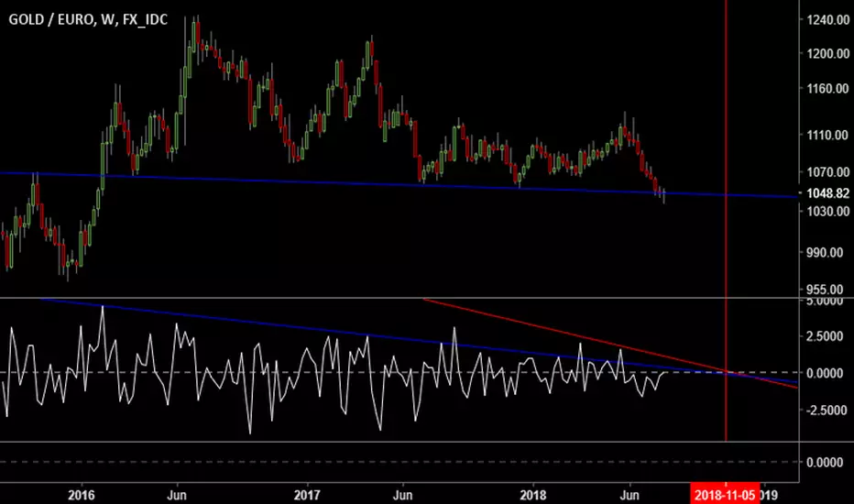
Task: Select the 1160.00 price axis label
Action: (827, 88)
